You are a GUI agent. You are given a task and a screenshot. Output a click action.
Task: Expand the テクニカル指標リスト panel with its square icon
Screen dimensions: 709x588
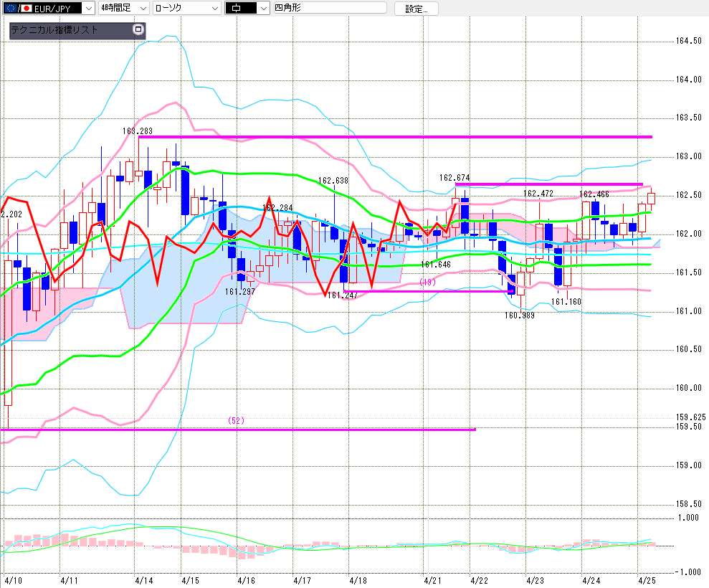(138, 29)
